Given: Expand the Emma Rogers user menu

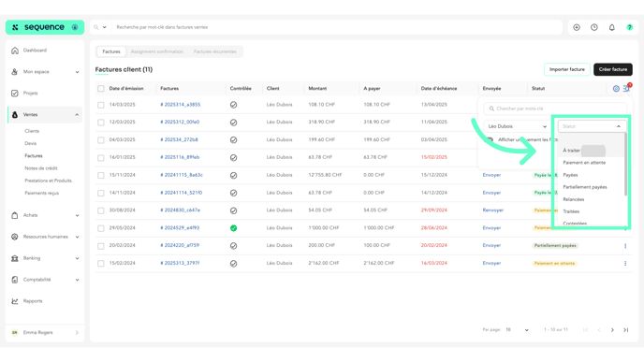Looking at the screenshot, I should 77,333.
